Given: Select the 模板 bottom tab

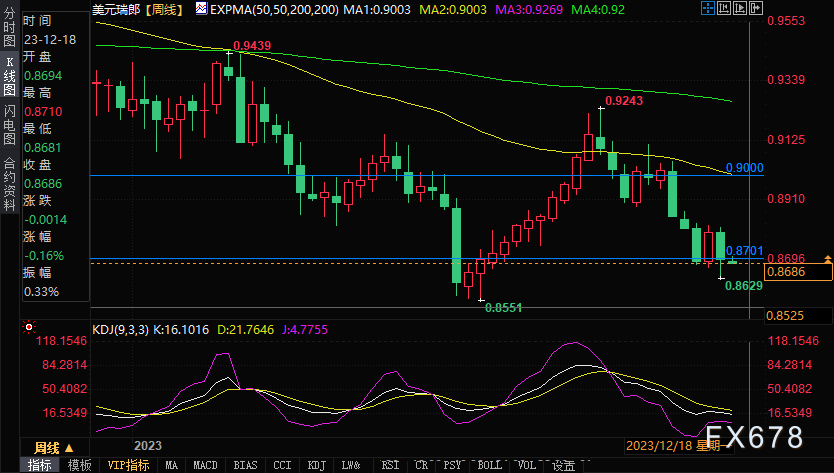Looking at the screenshot, I should 79,465.
